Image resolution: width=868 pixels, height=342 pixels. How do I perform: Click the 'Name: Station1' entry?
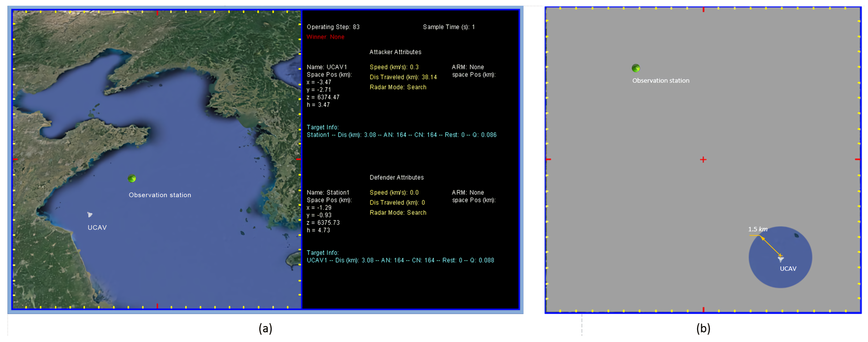[x=328, y=193]
